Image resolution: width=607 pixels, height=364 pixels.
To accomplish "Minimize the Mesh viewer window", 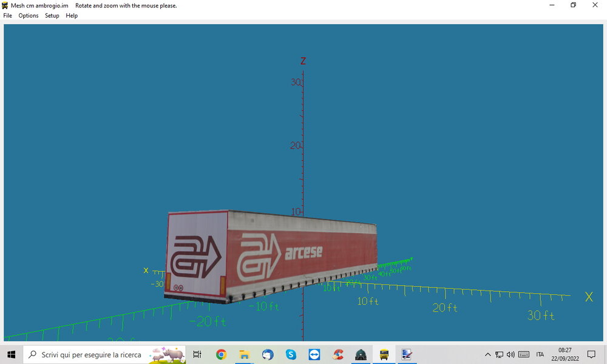I will [552, 5].
